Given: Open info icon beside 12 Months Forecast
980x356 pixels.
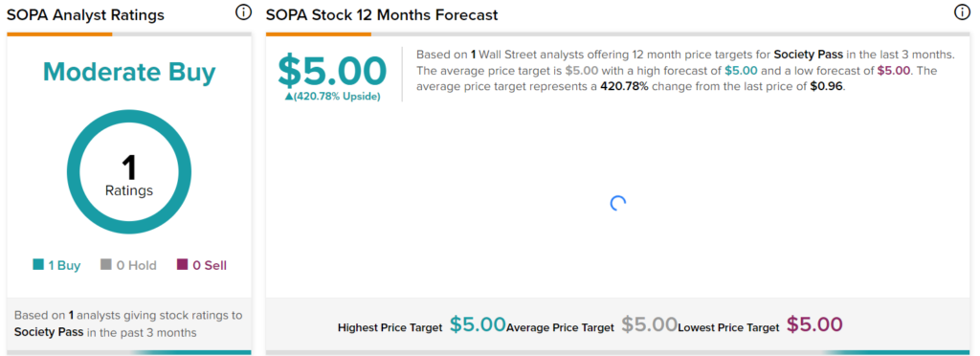Looking at the screenshot, I should [x=961, y=12].
